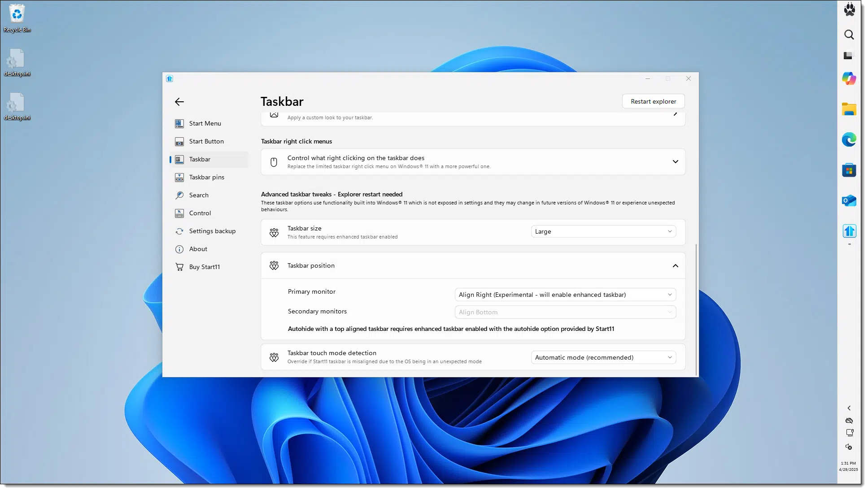Open the Search settings section
Screen dimensions: 868x491
(209, 195)
